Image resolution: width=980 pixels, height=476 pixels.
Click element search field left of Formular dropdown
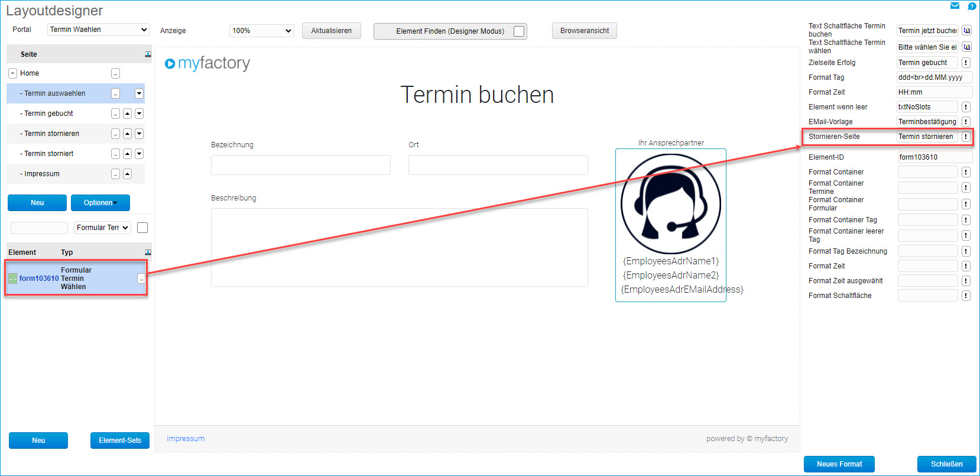tap(40, 228)
